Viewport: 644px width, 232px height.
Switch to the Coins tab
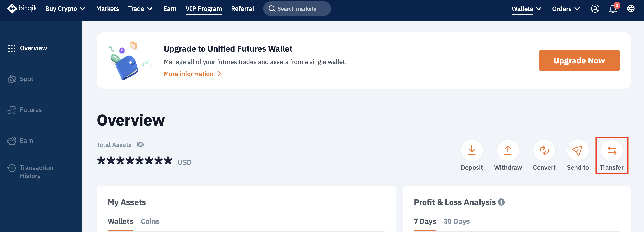point(150,221)
